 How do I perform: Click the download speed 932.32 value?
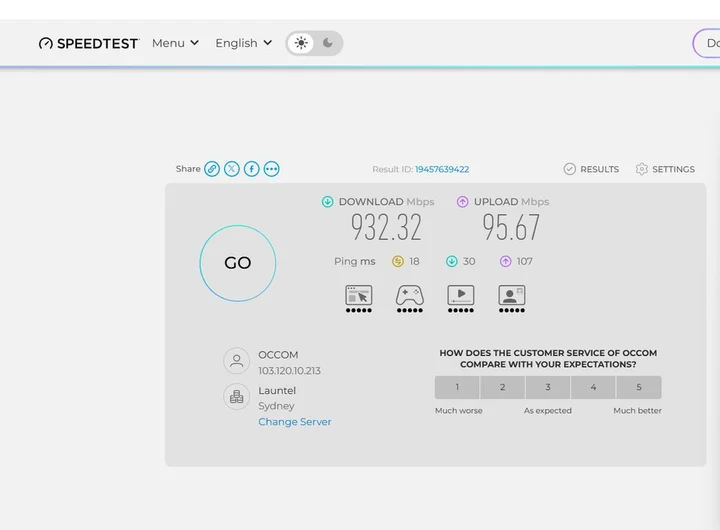386,227
